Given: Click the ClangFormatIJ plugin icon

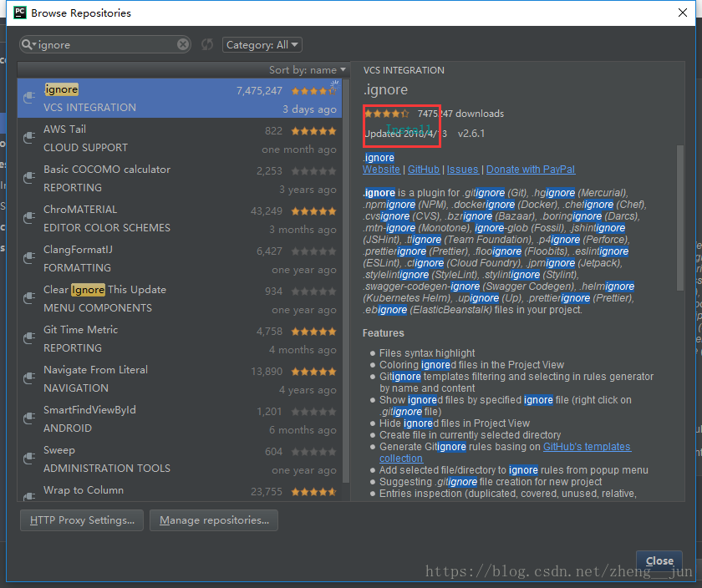Looking at the screenshot, I should click(x=29, y=258).
